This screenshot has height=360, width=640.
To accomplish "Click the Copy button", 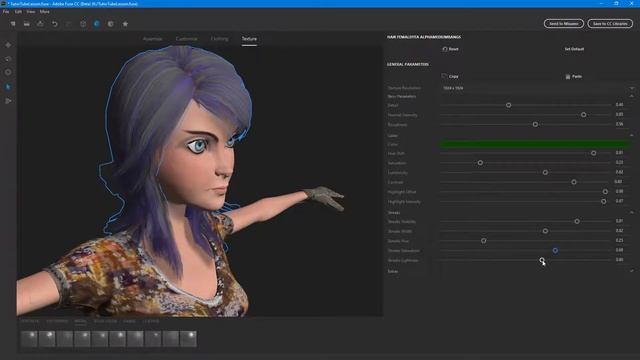I will pos(450,76).
